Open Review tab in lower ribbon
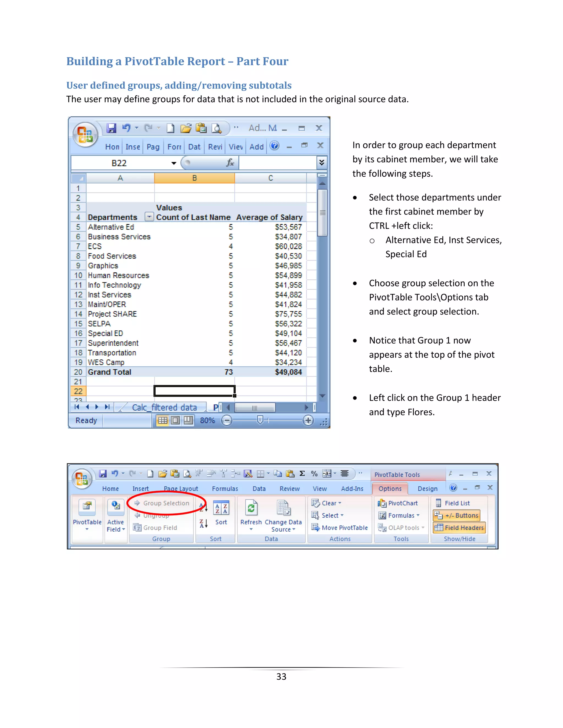563x728 pixels. tap(289, 489)
